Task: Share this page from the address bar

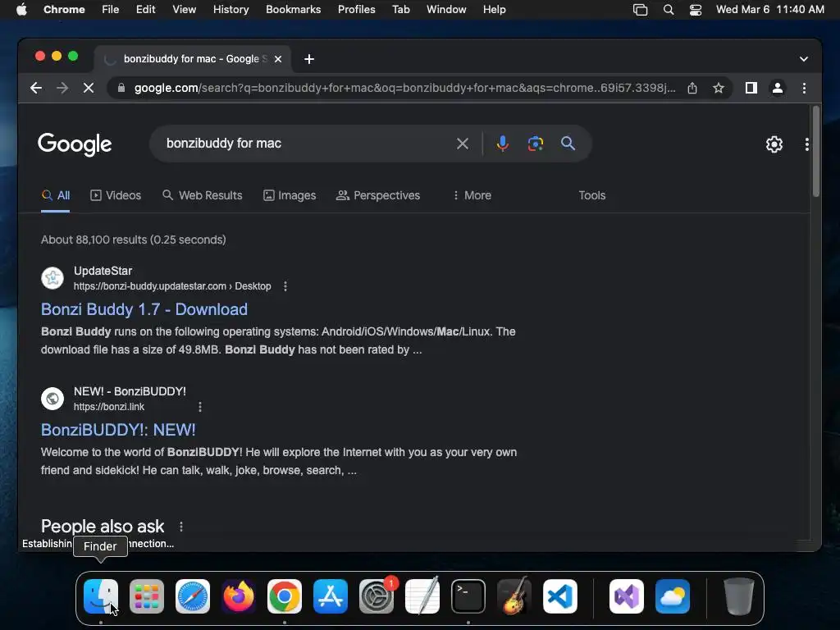Action: (692, 88)
